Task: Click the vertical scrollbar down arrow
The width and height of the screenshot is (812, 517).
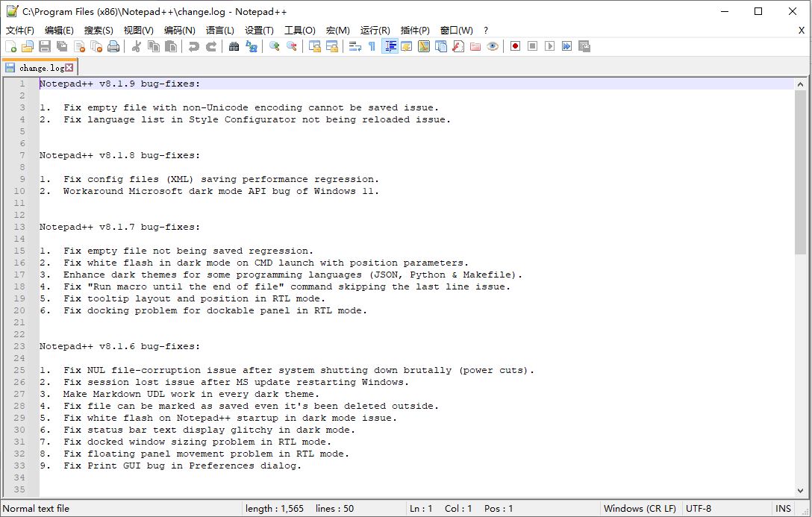Action: coord(800,490)
